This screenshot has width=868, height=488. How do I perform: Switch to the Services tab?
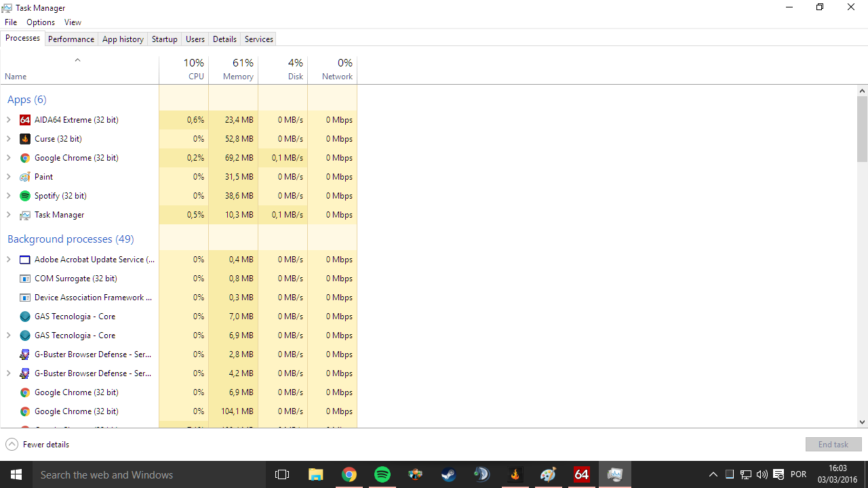tap(259, 39)
